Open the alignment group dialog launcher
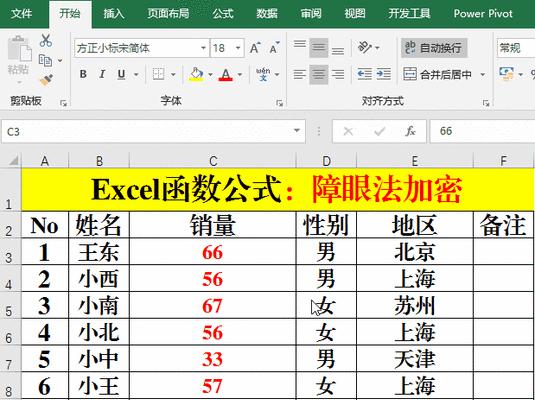The image size is (535, 400). [x=486, y=103]
